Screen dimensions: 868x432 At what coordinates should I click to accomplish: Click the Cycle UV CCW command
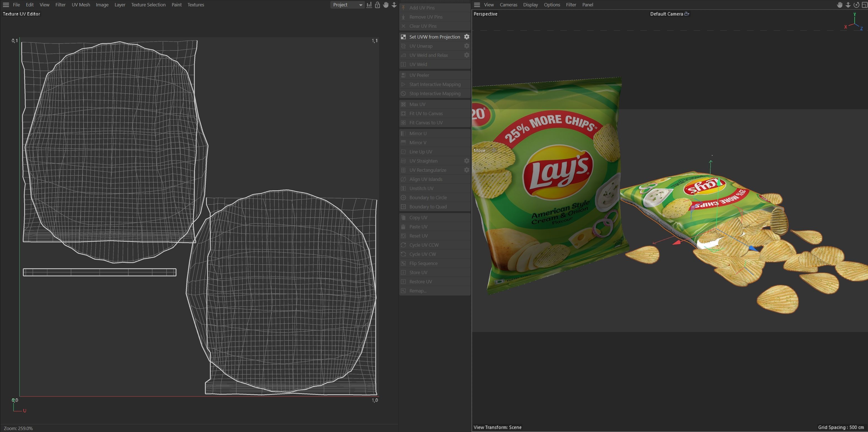pyautogui.click(x=435, y=245)
